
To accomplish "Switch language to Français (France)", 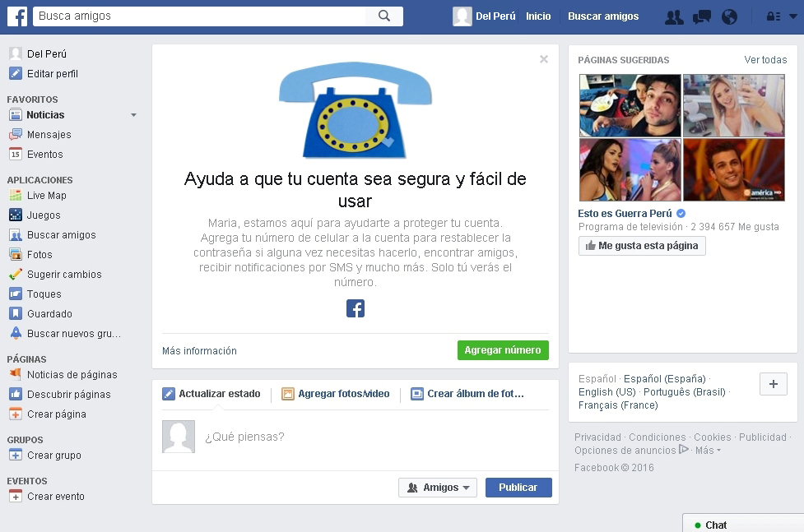I will pos(618,405).
